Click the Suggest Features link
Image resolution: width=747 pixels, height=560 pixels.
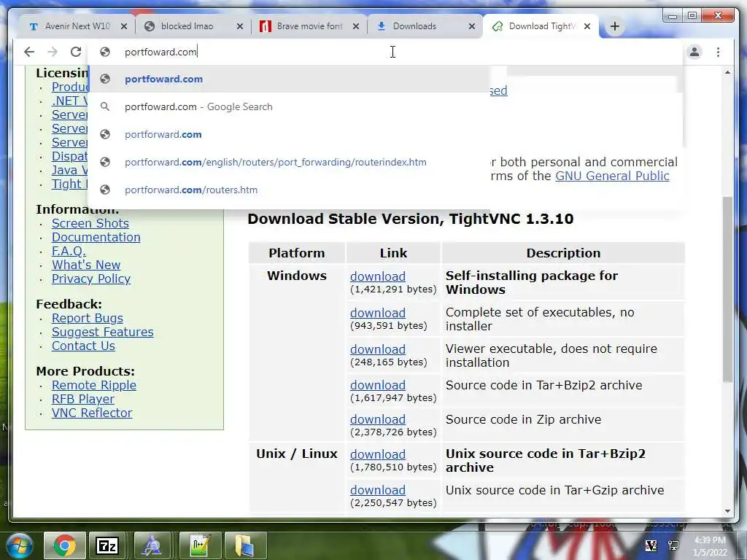click(x=102, y=332)
